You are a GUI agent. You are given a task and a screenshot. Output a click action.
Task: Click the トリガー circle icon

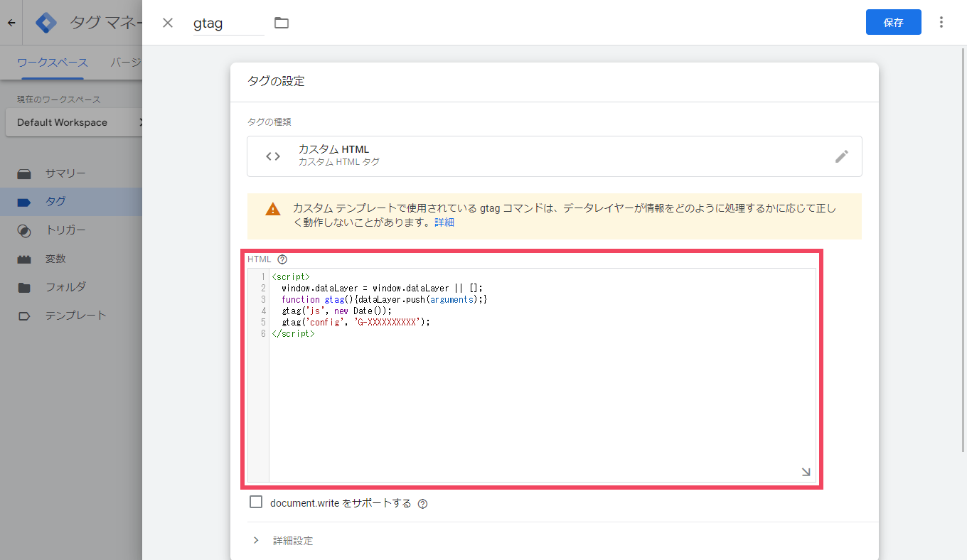[24, 231]
